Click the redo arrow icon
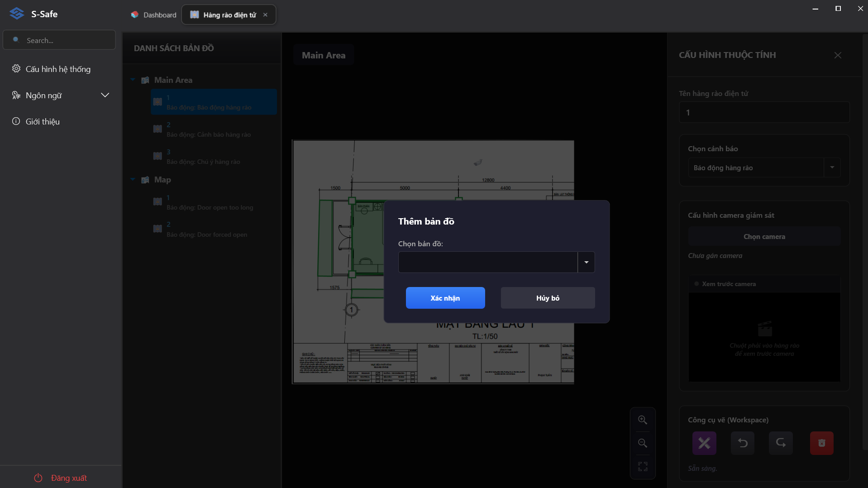Image resolution: width=868 pixels, height=488 pixels. pyautogui.click(x=781, y=443)
